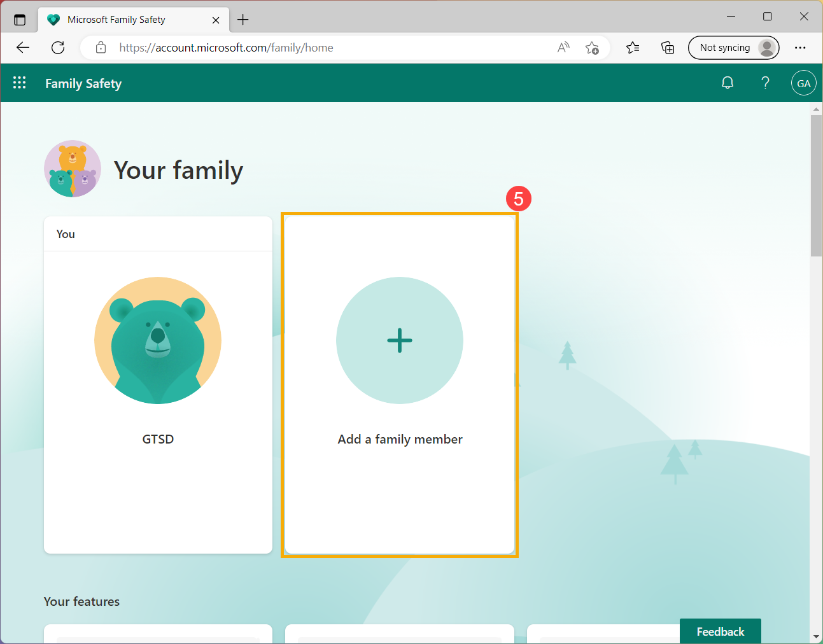Add this page to favorites

click(x=593, y=48)
